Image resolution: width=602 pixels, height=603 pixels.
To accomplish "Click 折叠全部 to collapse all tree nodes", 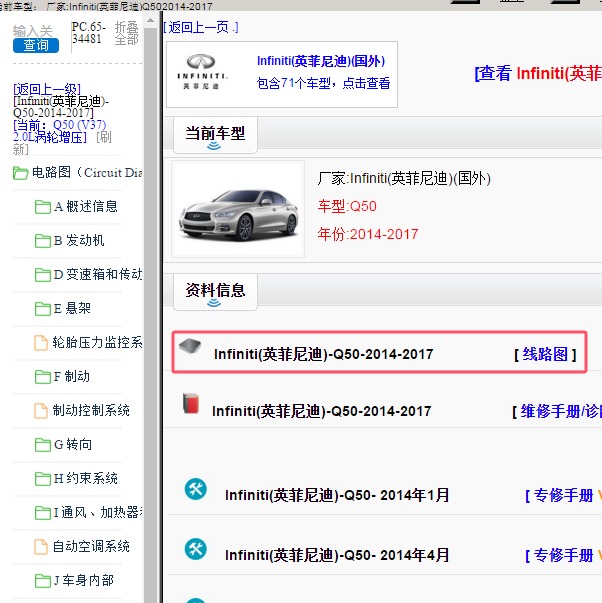I will tap(127, 33).
